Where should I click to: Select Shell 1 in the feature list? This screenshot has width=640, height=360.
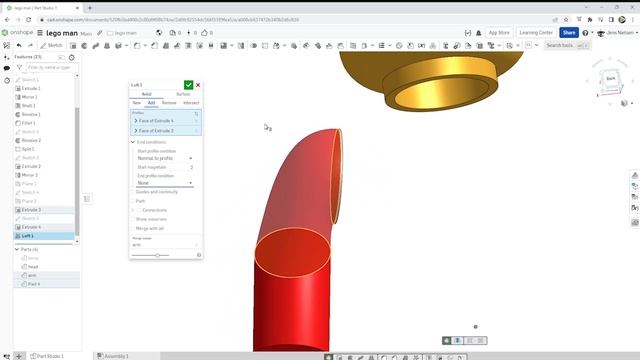28,106
